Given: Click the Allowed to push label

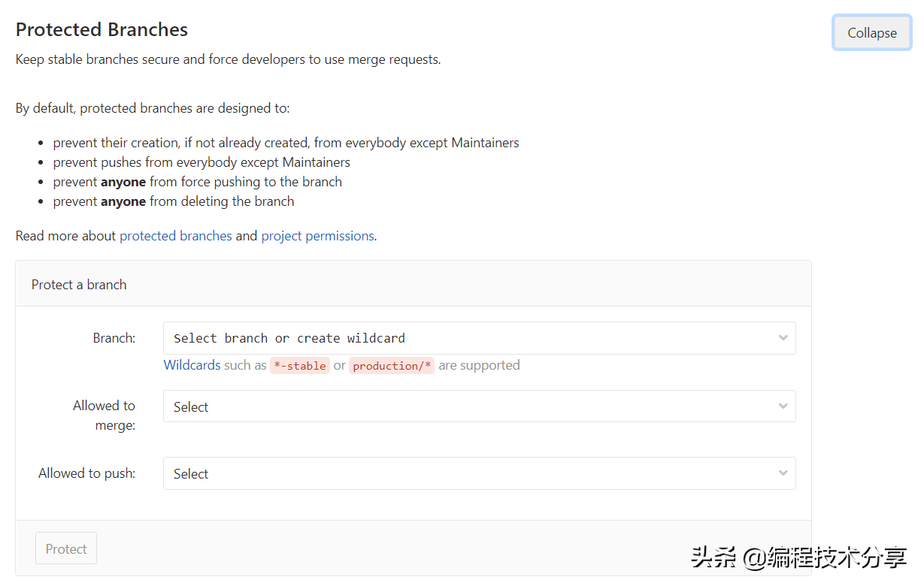Looking at the screenshot, I should pyautogui.click(x=86, y=473).
